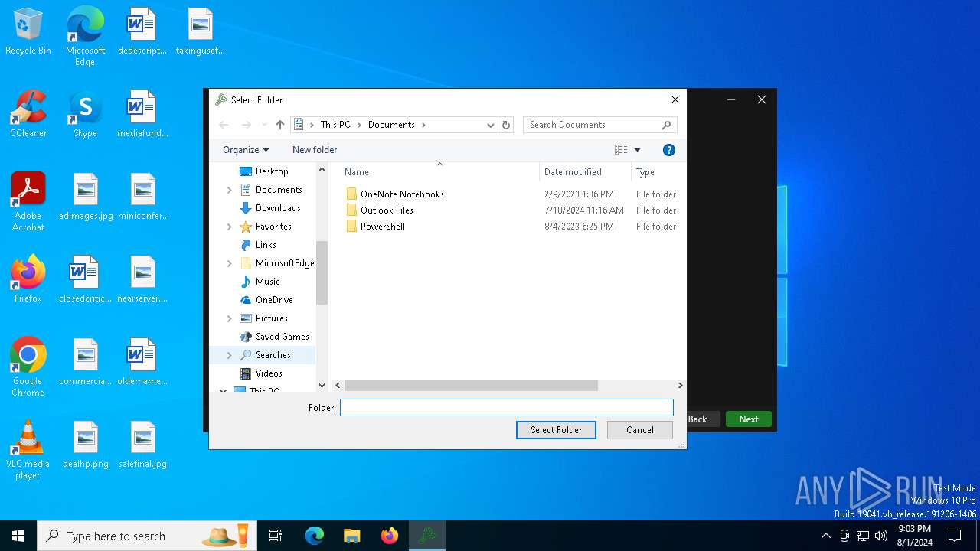Screen dimensions: 980x551
Task: Click Documents in the address breadcrumb
Action: click(391, 125)
